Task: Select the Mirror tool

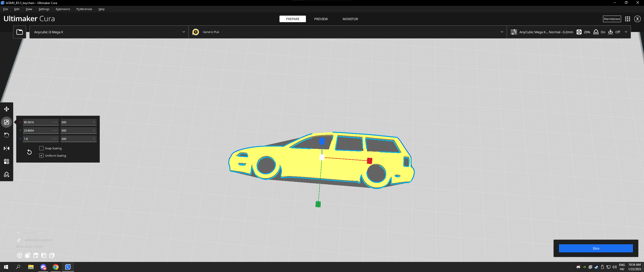Action: 7,148
